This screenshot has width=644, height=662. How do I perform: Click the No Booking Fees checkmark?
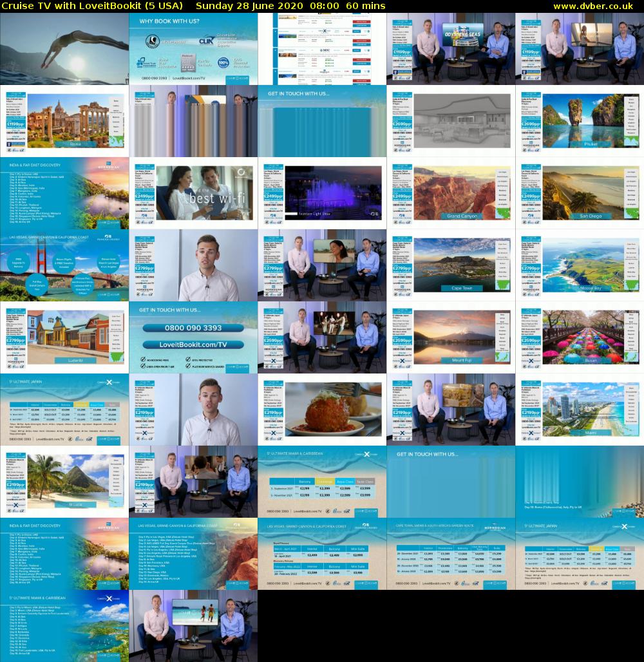click(x=143, y=360)
